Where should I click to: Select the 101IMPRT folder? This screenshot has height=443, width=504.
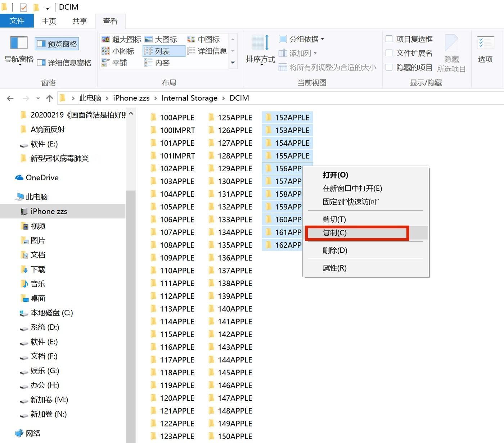tap(173, 156)
